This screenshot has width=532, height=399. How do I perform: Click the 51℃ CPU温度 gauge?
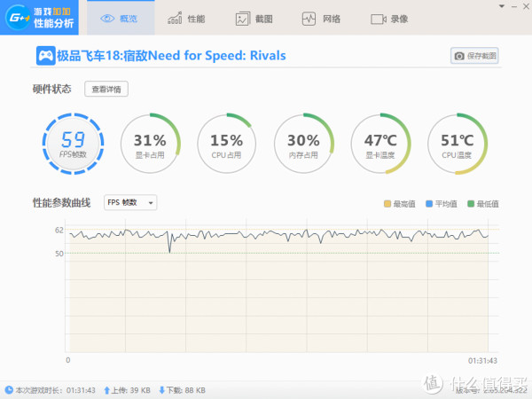[x=457, y=144]
